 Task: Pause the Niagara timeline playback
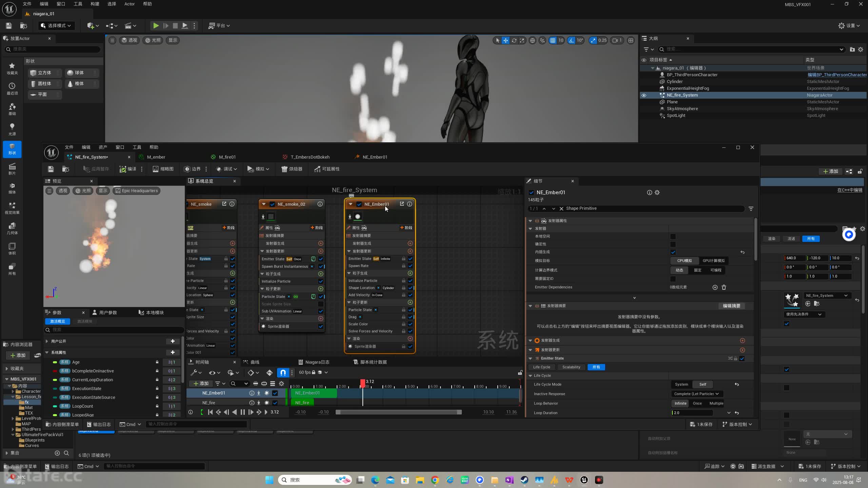243,412
